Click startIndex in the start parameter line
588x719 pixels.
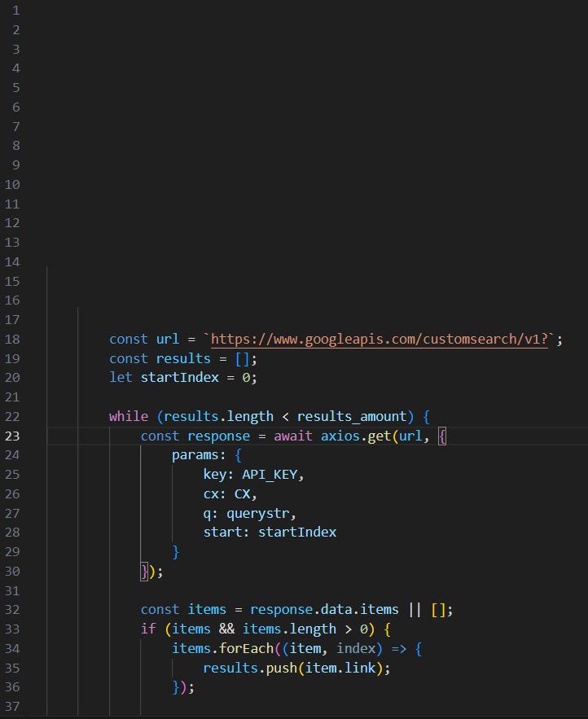click(296, 533)
